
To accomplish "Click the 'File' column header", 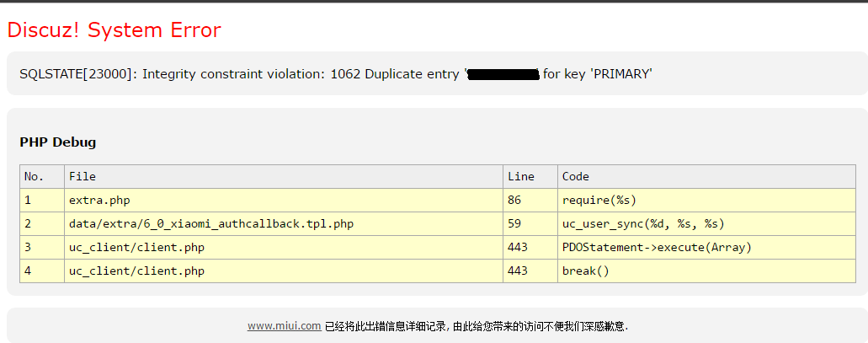I will pyautogui.click(x=83, y=176).
